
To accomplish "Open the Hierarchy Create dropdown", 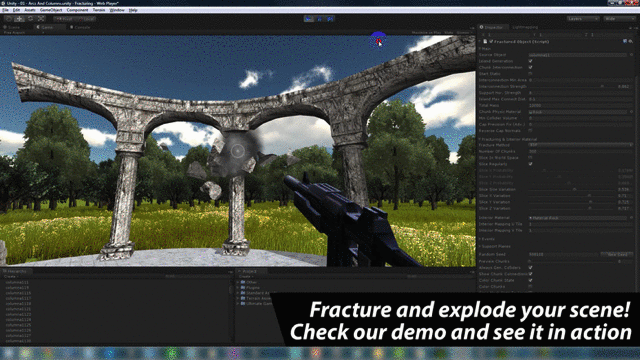I will [11, 276].
